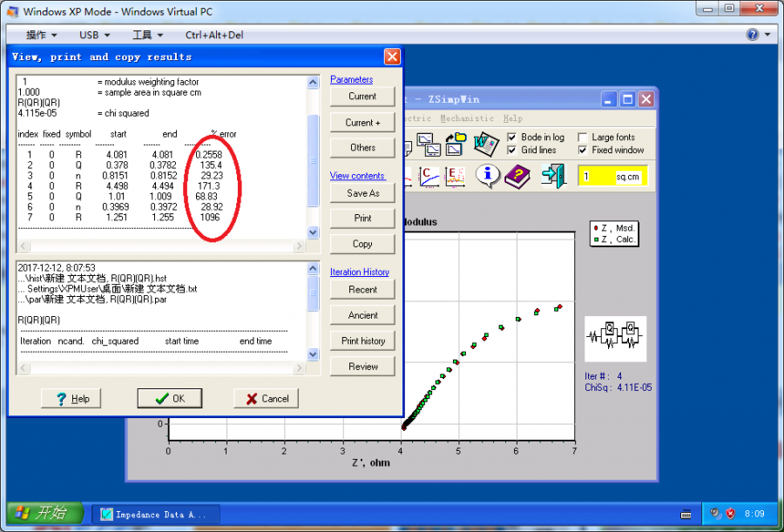
Task: Click the history pane horizontal scroll-right arrow
Action: 299,368
